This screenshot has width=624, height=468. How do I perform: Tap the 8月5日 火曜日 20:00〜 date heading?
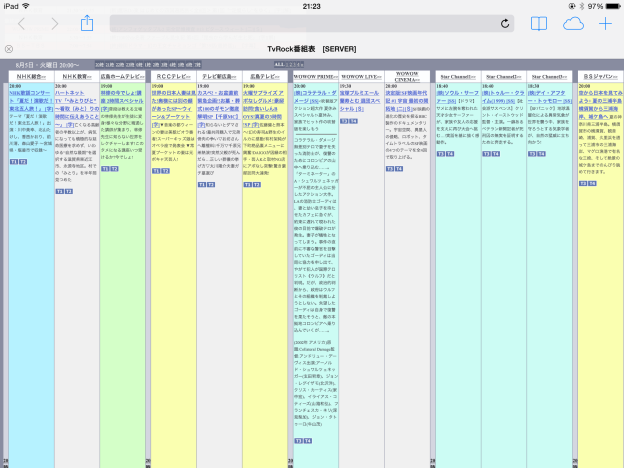tap(47, 65)
